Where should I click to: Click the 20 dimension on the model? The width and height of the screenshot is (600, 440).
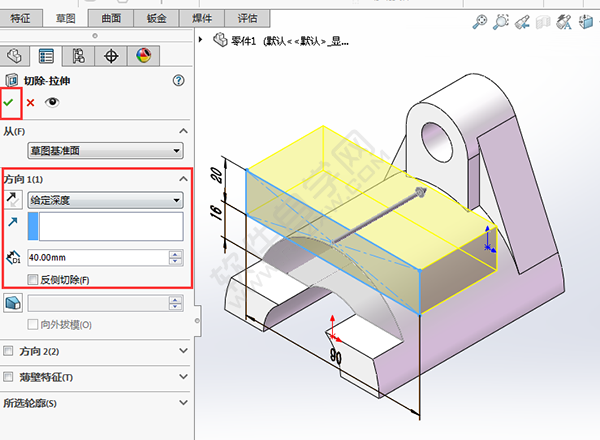click(x=216, y=175)
